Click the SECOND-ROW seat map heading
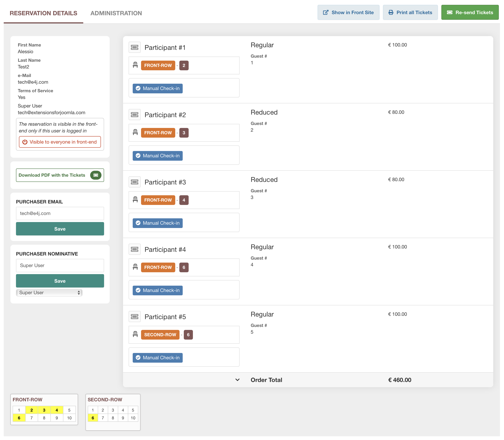Image resolution: width=504 pixels, height=440 pixels. tap(105, 399)
